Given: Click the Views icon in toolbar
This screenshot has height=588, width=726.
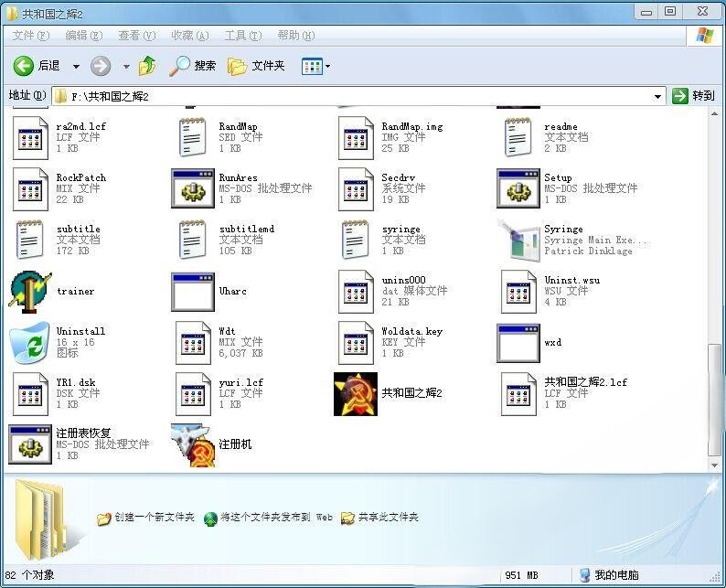Looking at the screenshot, I should 312,66.
